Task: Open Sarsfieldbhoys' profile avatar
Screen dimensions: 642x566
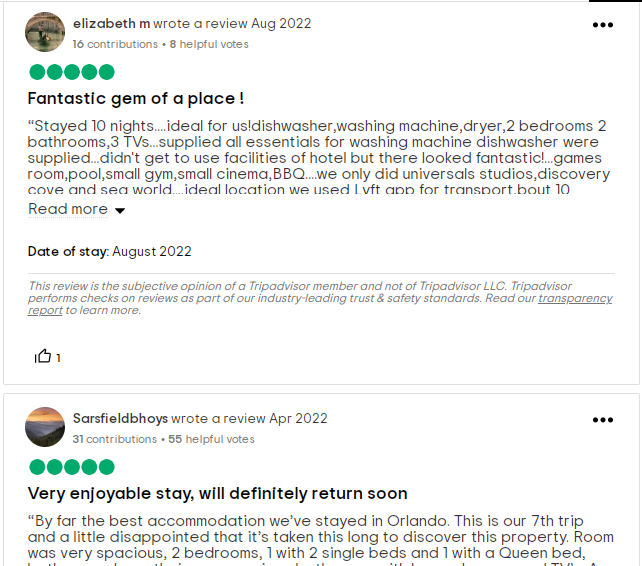Action: (x=45, y=427)
